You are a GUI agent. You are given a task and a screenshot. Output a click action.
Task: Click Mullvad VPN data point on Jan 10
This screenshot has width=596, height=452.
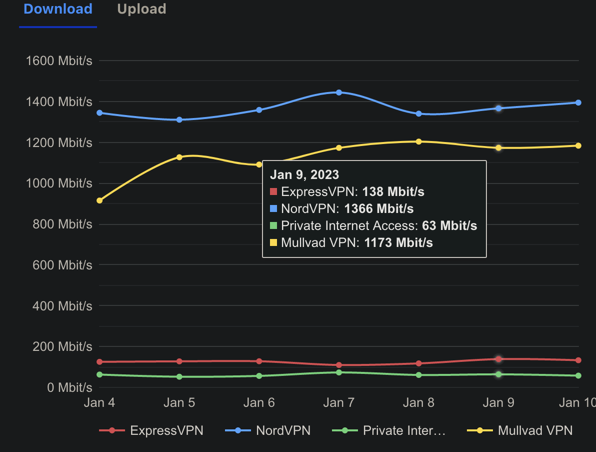[579, 146]
